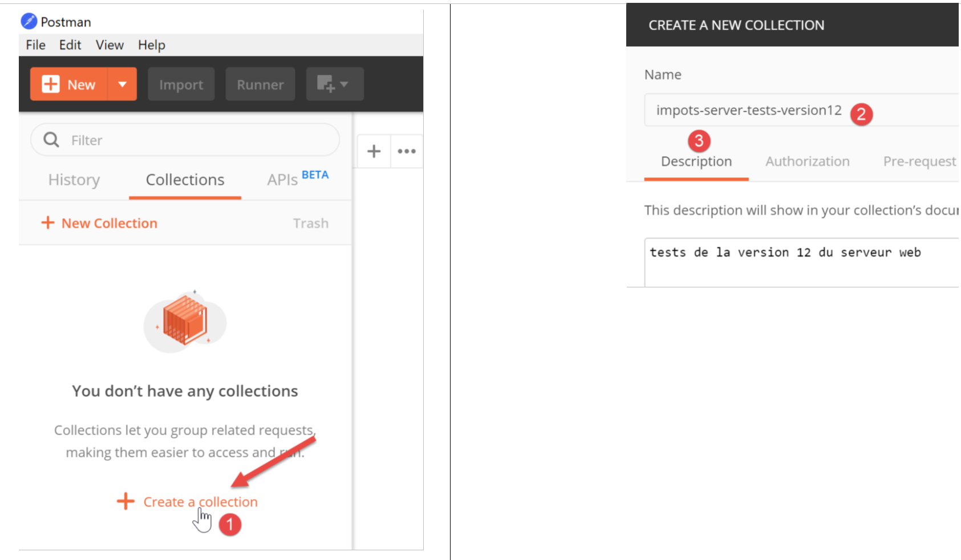Click the three-dots tab options icon
The width and height of the screenshot is (961, 560).
pos(407,151)
